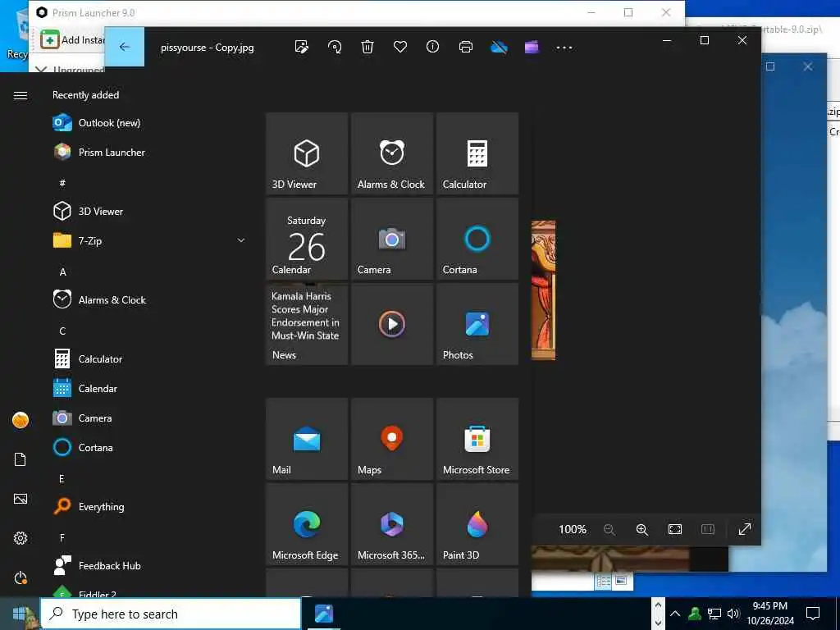Viewport: 840px width, 630px height.
Task: Open Calculator in the app list
Action: click(150, 359)
